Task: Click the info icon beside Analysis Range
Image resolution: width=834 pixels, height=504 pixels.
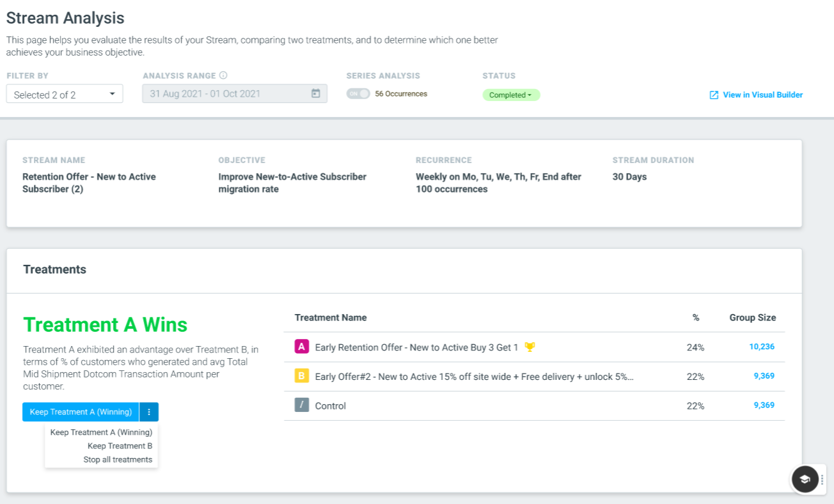Action: 223,75
